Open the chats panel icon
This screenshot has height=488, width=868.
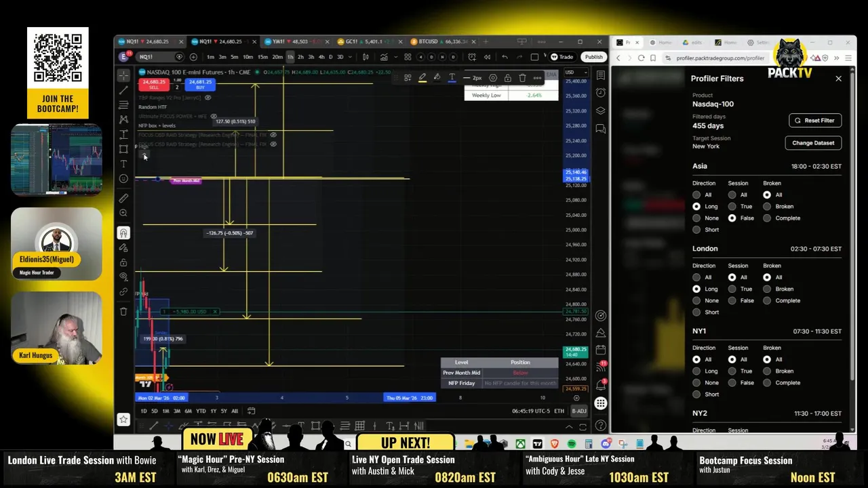[601, 128]
